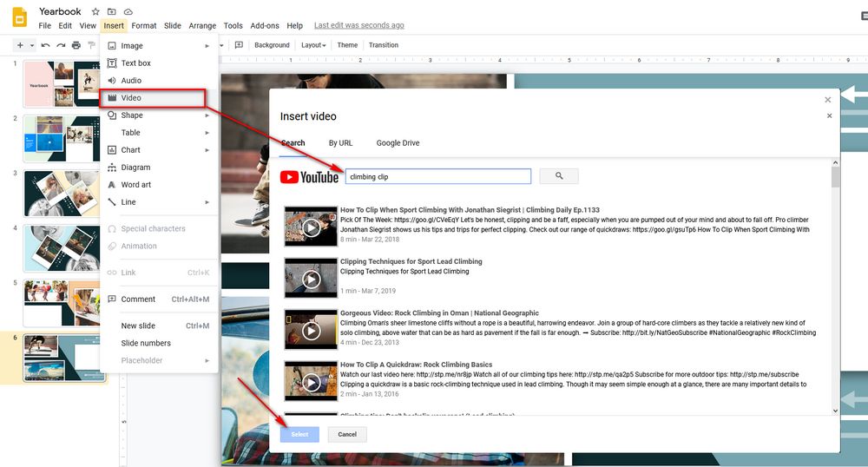Open the Arrange menu
868x467 pixels.
pyautogui.click(x=202, y=25)
